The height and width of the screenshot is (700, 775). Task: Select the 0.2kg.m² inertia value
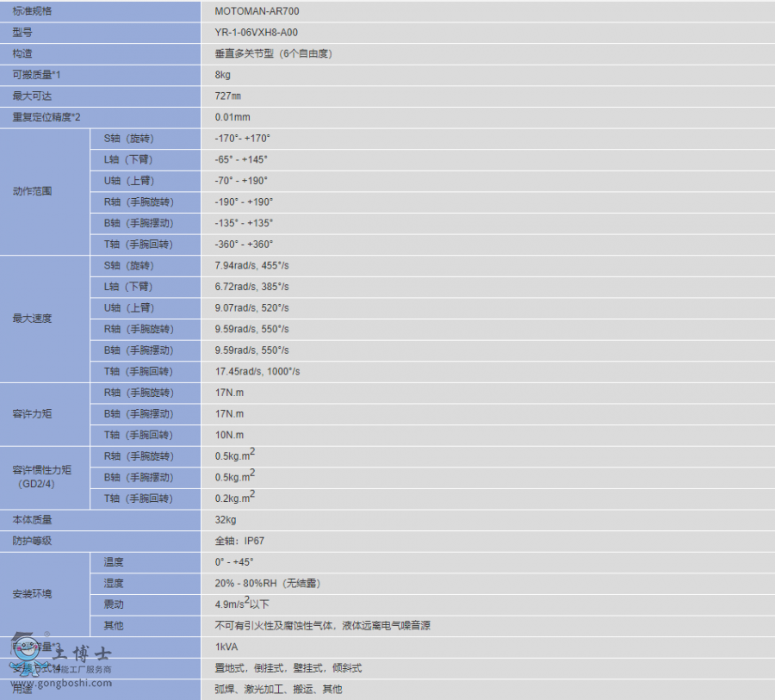click(x=235, y=497)
